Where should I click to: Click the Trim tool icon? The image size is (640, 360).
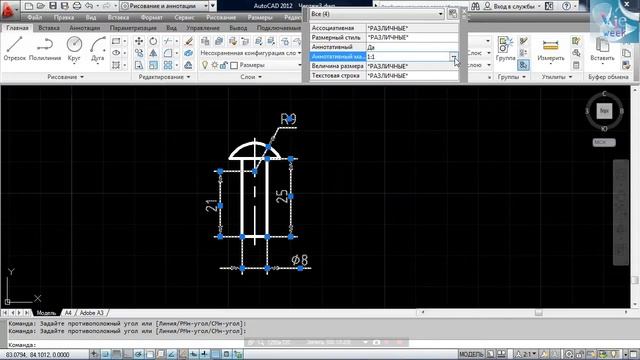167,41
